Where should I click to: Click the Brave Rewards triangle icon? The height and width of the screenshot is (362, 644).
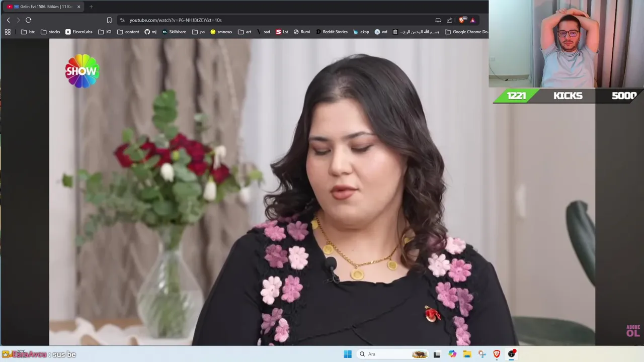tap(472, 20)
